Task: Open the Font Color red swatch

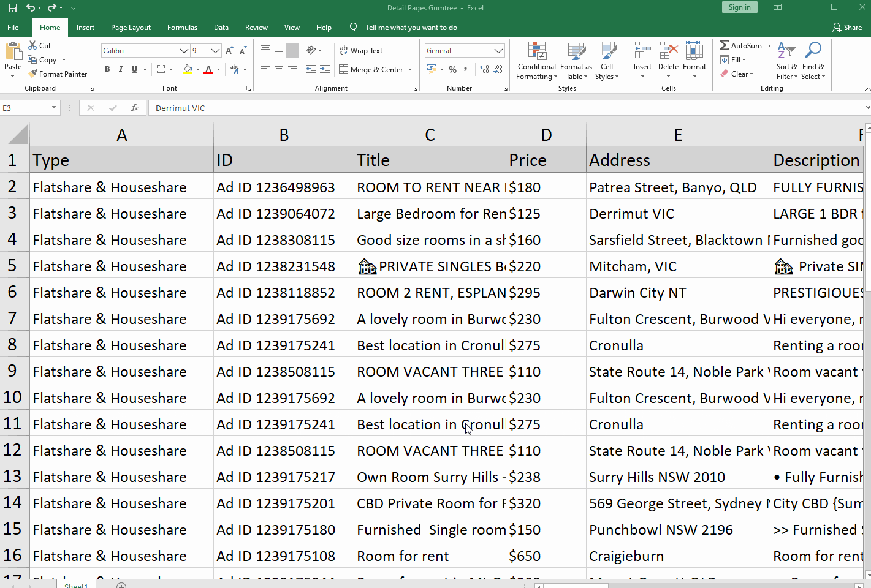Action: (210, 69)
